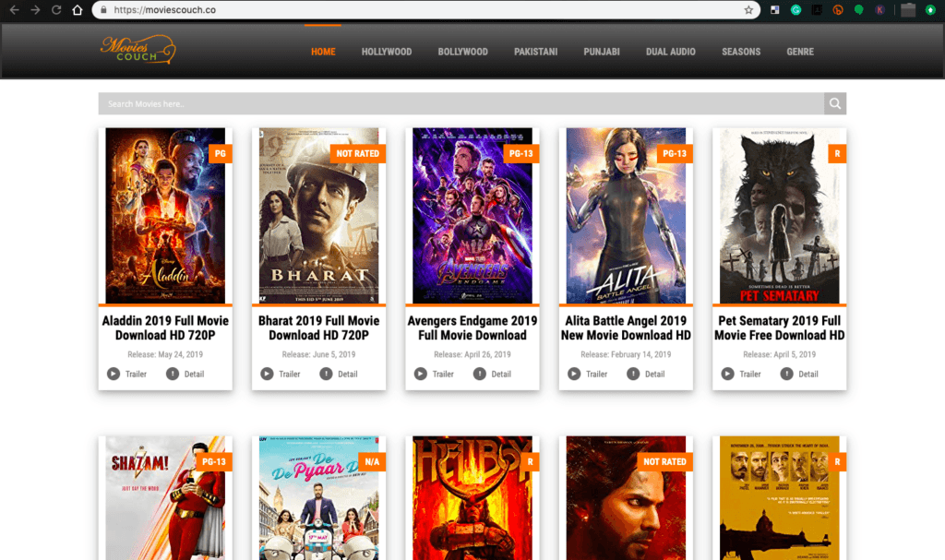Open the PUNJABI category
This screenshot has height=560, width=945.
[x=602, y=52]
